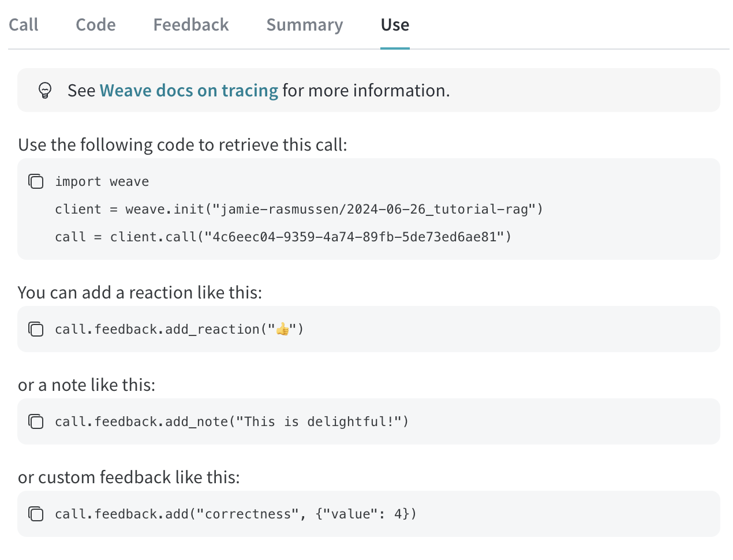Copy the call retrieval code snippet

point(36,181)
